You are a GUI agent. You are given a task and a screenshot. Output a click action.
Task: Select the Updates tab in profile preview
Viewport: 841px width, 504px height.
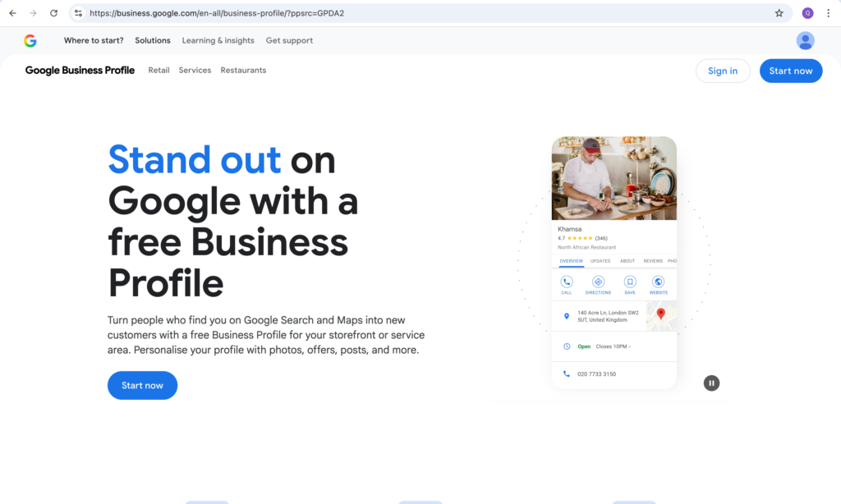point(600,261)
